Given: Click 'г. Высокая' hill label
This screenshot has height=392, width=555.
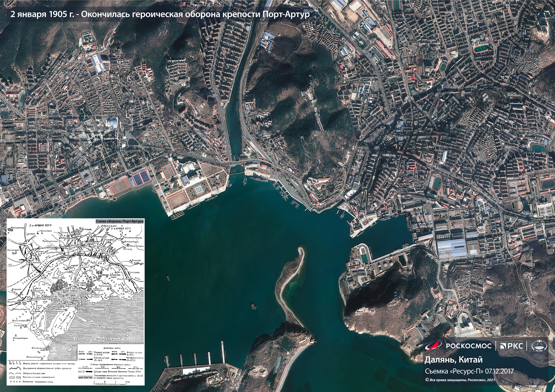Looking at the screenshot, I should click(36, 263).
